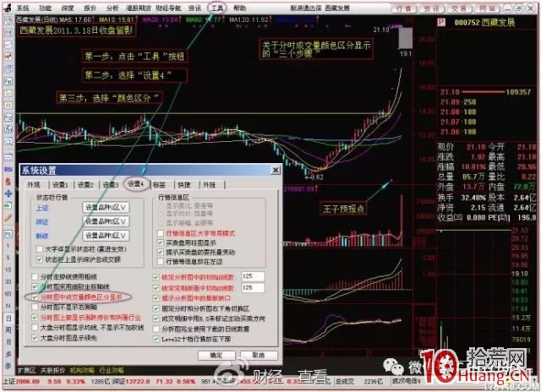Switch to the 标签 tab
This screenshot has width=541, height=392.
159,185
